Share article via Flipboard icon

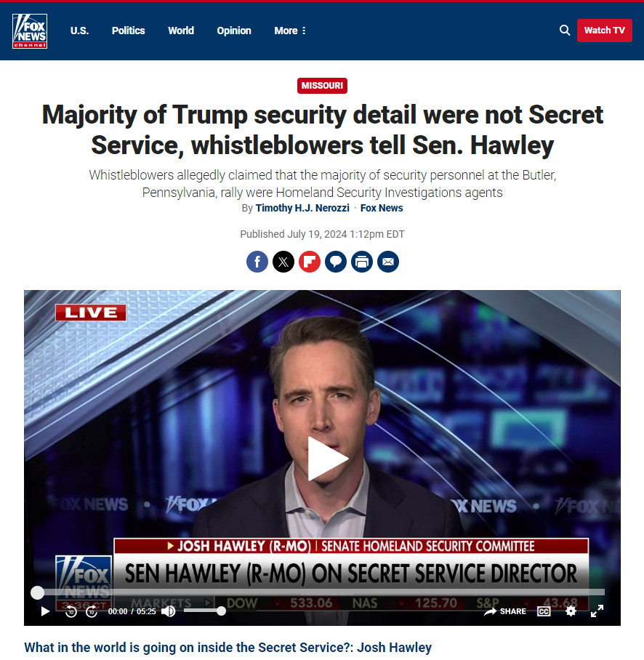(310, 262)
